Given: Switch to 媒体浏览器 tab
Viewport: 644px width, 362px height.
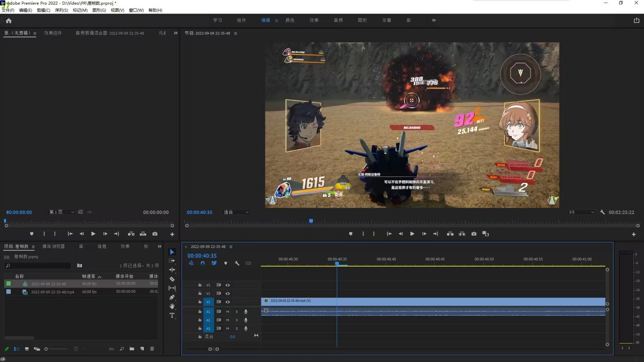Looking at the screenshot, I should point(53,246).
